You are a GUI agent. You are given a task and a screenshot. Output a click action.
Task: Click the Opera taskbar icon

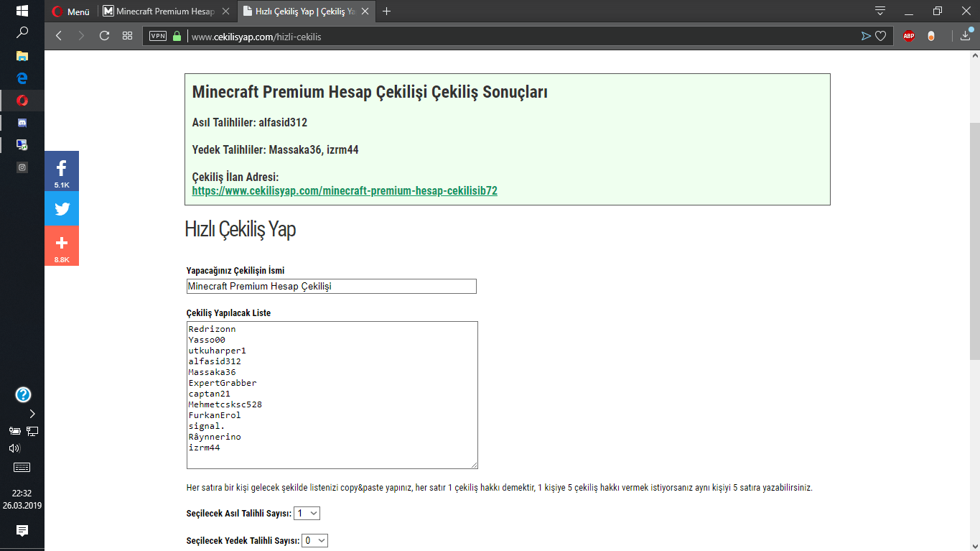point(22,100)
